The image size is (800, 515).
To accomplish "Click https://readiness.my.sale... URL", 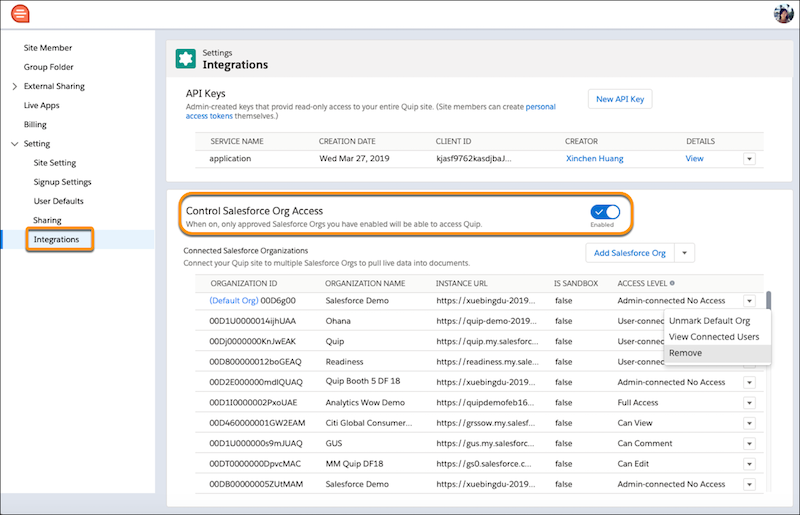I will click(487, 362).
